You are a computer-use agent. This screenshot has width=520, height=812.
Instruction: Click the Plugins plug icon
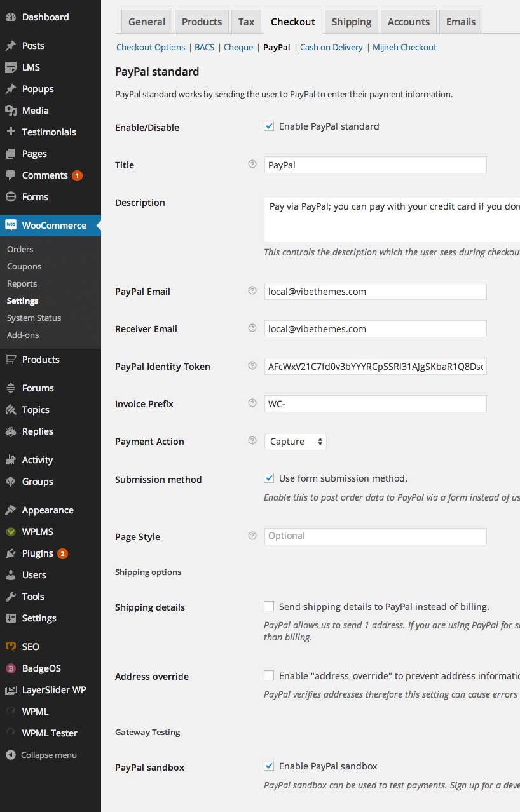[11, 553]
